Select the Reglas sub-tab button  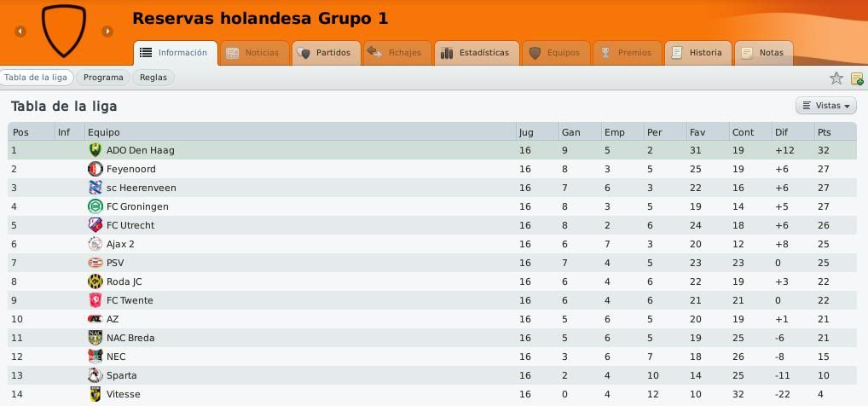click(153, 78)
